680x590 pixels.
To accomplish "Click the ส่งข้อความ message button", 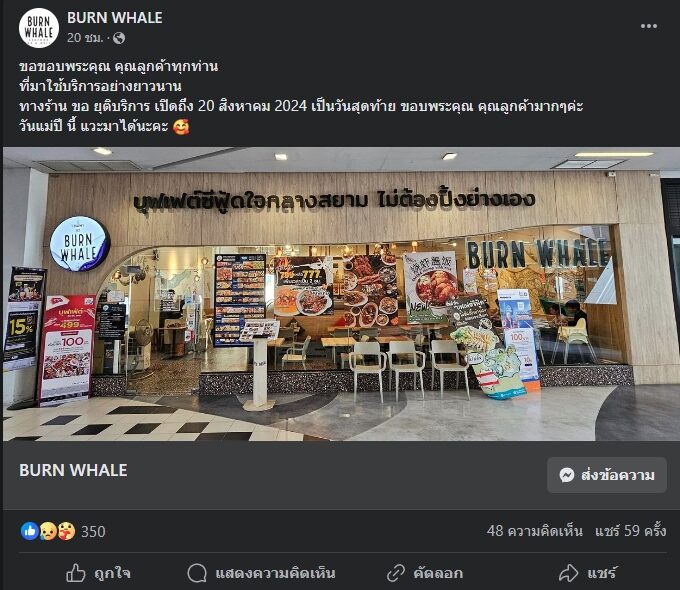I will [x=607, y=475].
